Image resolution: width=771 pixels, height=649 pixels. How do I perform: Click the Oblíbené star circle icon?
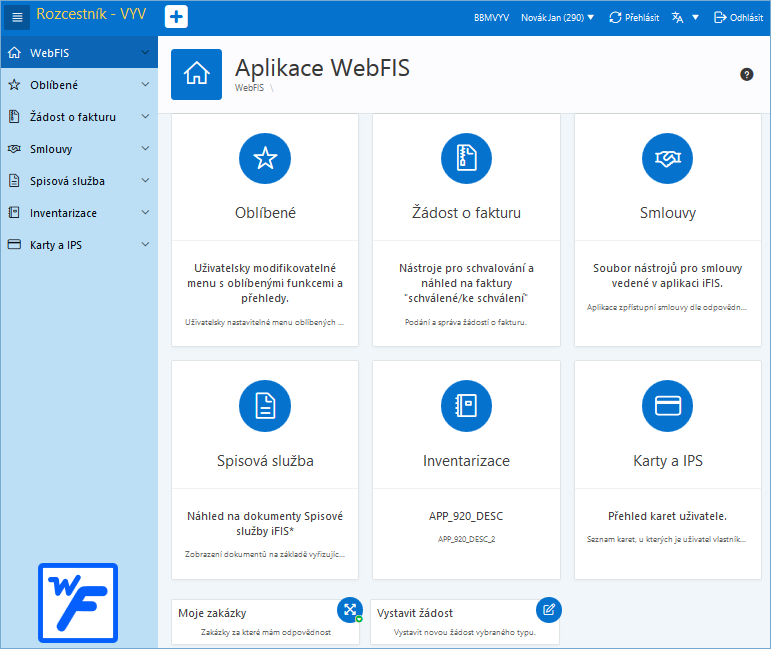coord(265,158)
